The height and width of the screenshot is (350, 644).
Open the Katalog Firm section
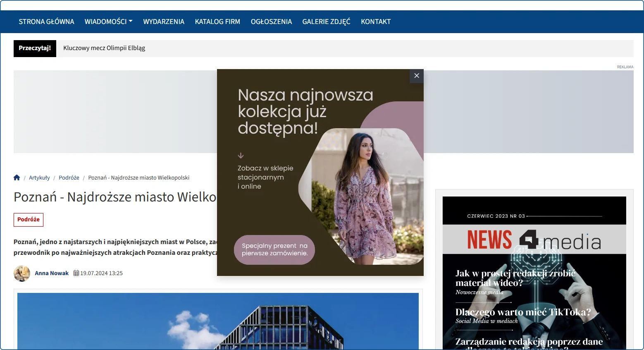(217, 22)
